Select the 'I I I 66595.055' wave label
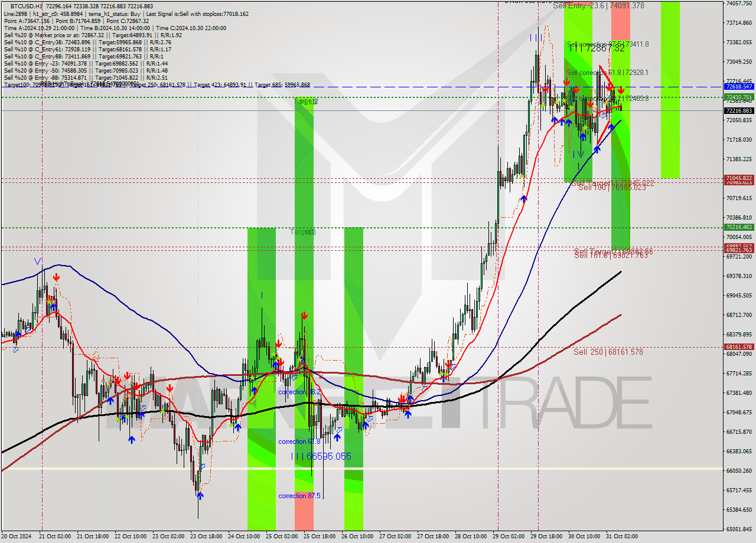This screenshot has height=543, width=756. coord(321,456)
